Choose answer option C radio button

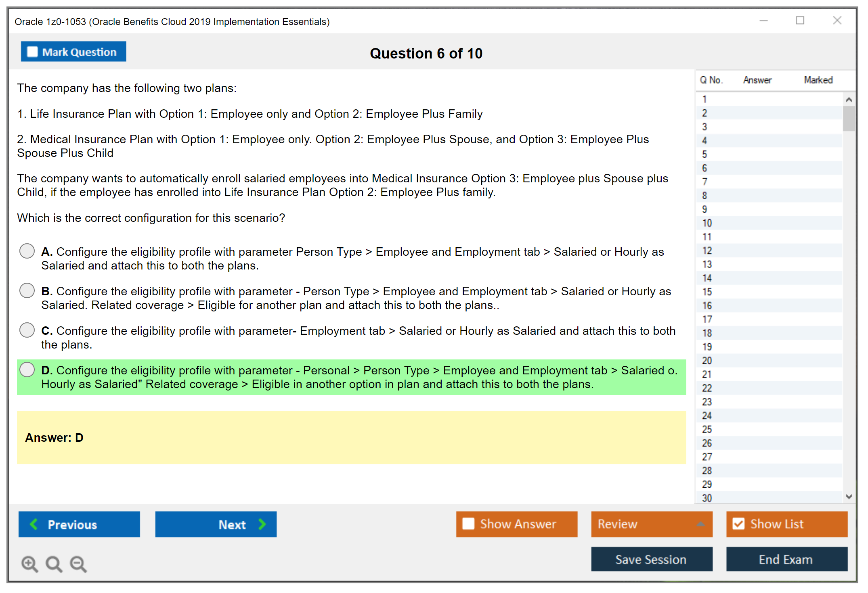point(27,330)
